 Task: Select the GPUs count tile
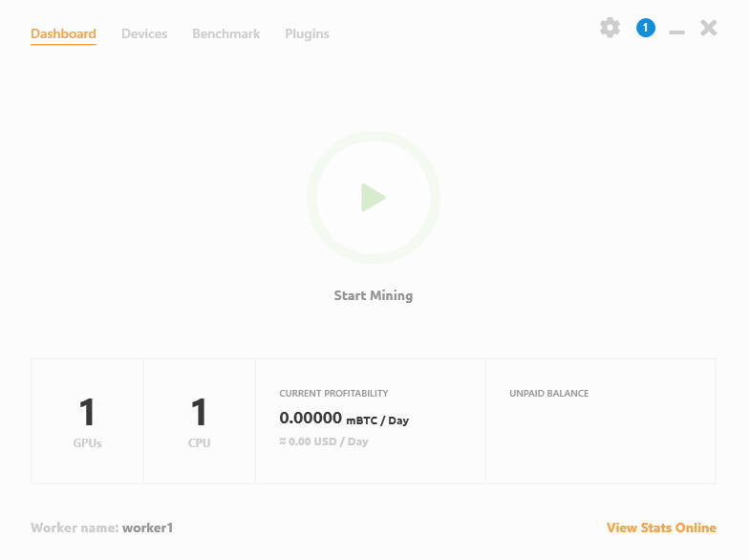pyautogui.click(x=87, y=420)
